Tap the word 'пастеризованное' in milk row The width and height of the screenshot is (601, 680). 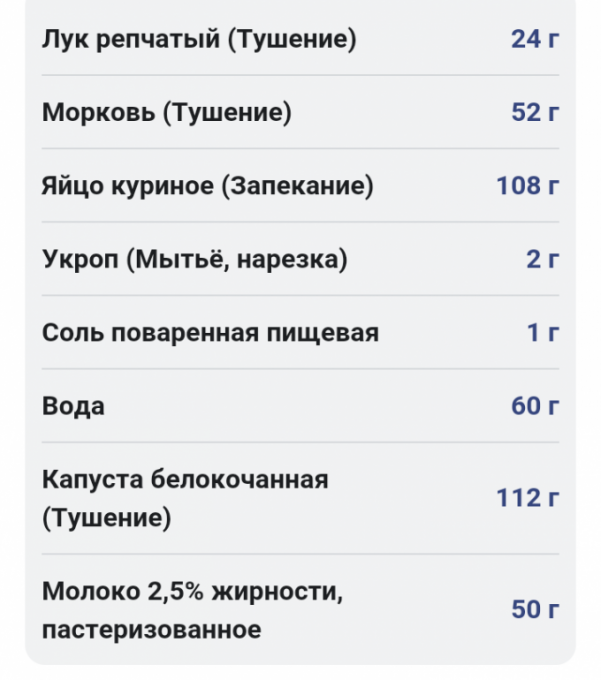(x=151, y=630)
